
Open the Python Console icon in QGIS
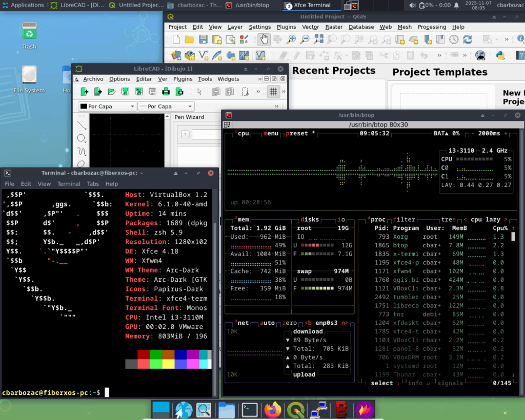tap(500, 55)
